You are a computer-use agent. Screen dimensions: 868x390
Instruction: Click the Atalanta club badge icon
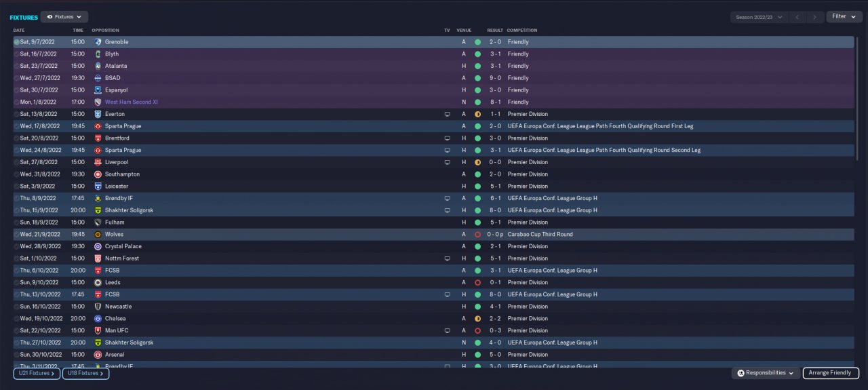point(98,66)
